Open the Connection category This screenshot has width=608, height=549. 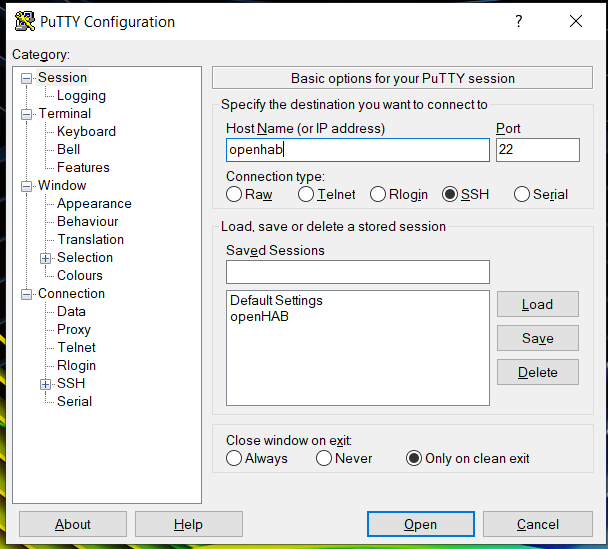[71, 293]
